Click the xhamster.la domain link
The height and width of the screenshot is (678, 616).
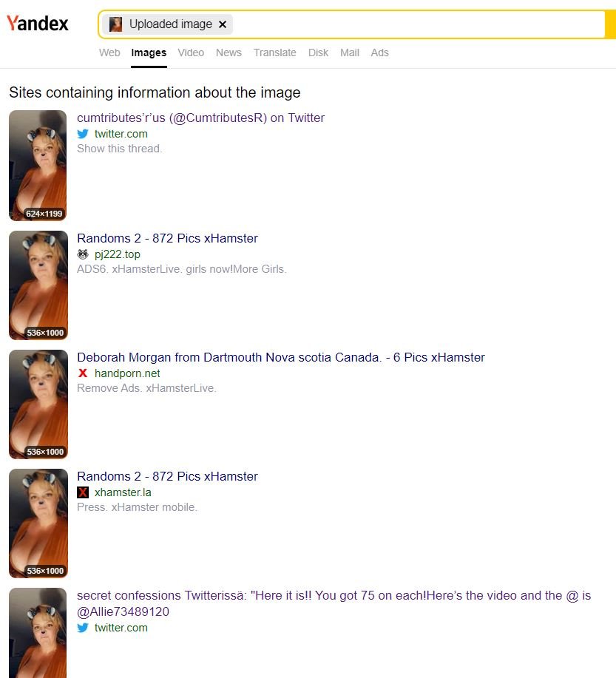click(x=123, y=492)
